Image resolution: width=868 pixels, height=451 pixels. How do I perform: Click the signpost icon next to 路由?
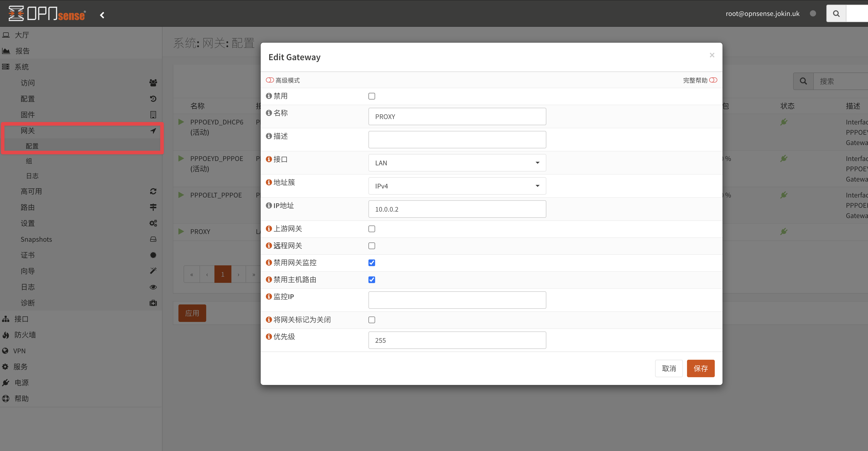153,207
